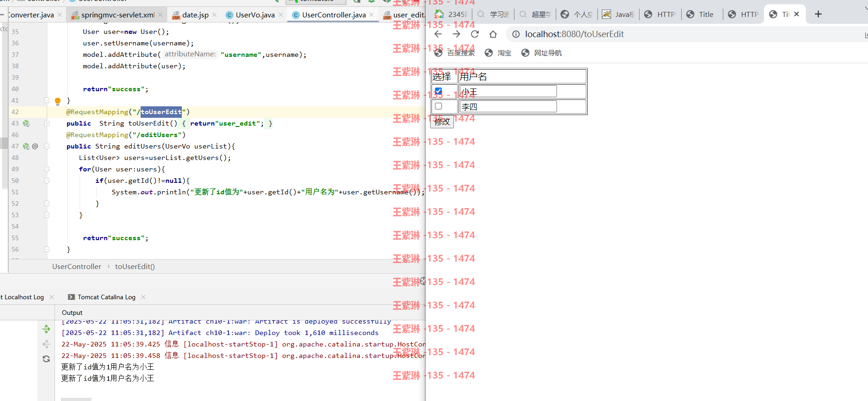Uncheck the checkbox for 小王 row
The height and width of the screenshot is (401, 868).
pyautogui.click(x=438, y=91)
